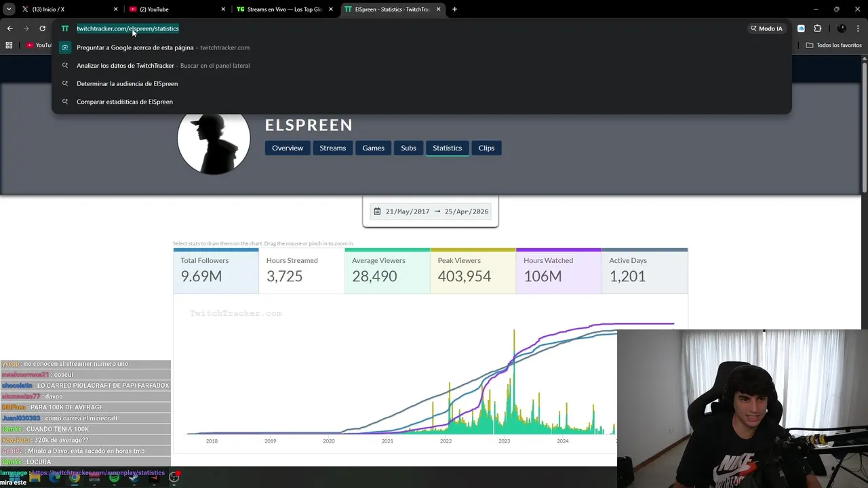This screenshot has height=488, width=868.
Task: Activate the Modo IA button
Action: [766, 28]
